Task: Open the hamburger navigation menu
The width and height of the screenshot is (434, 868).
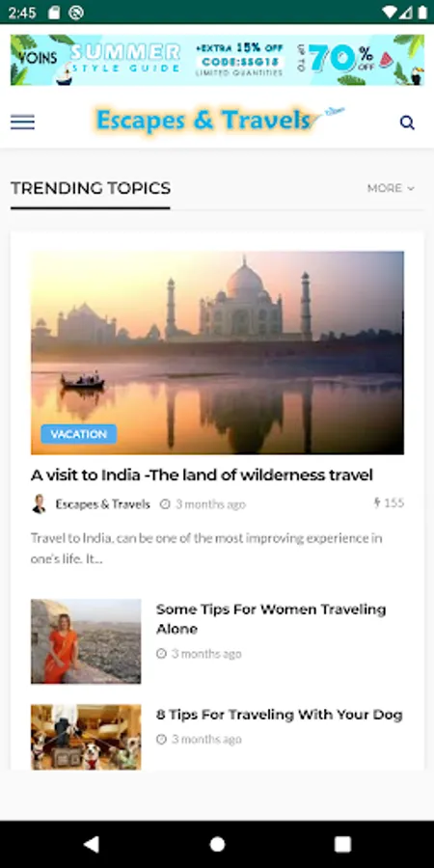Action: pos(23,122)
